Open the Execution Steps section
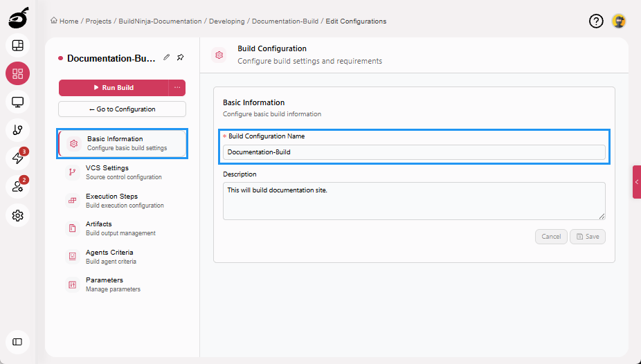 123,201
